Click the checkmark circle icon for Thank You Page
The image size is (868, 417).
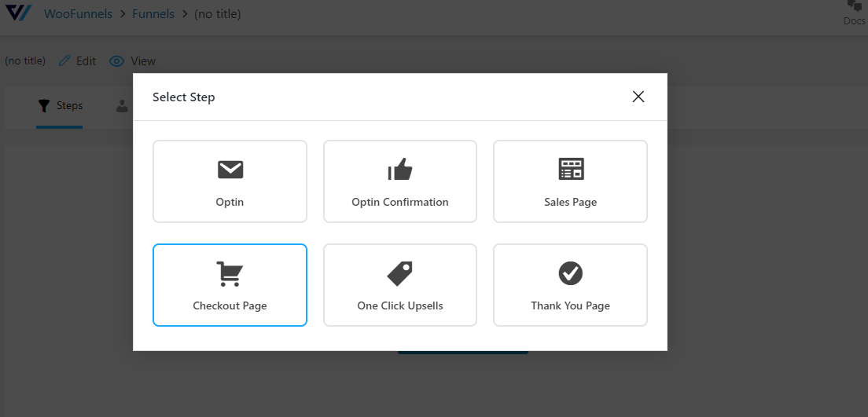pyautogui.click(x=571, y=274)
